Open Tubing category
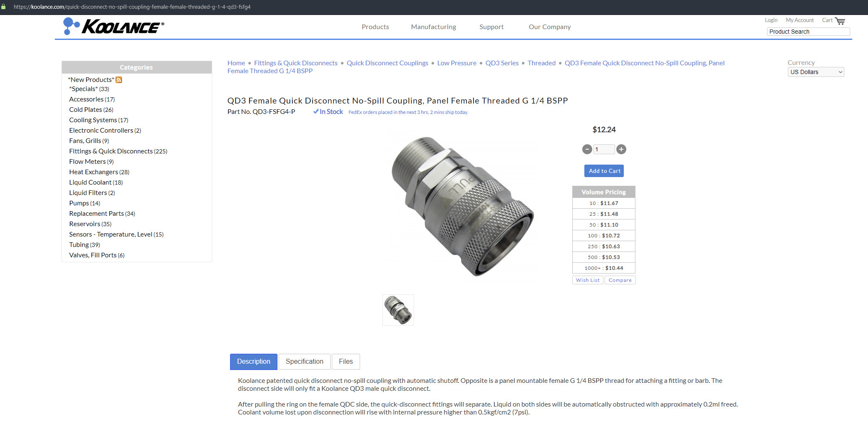 point(84,245)
